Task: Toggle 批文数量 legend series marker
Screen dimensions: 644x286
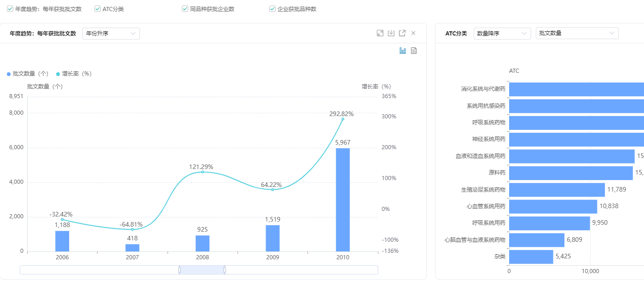Action: click(x=9, y=74)
